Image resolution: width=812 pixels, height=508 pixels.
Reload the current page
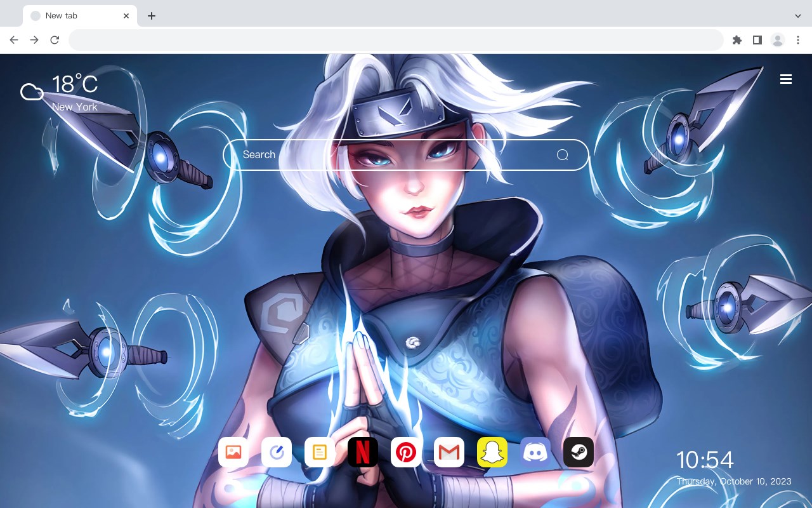[x=55, y=40]
